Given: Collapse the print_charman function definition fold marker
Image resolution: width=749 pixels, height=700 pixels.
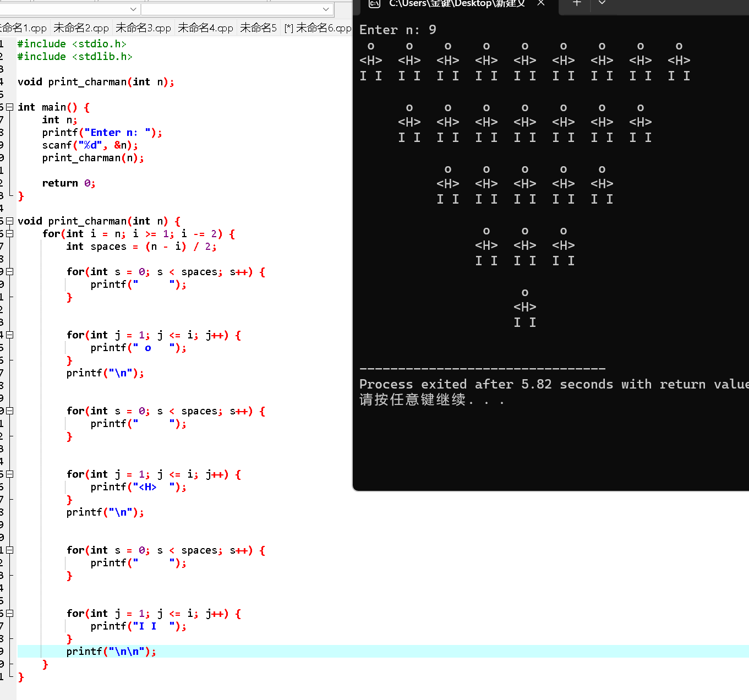Looking at the screenshot, I should (x=9, y=221).
